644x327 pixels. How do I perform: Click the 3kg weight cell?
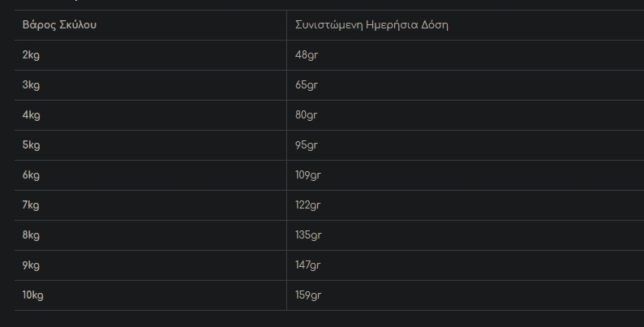tap(31, 85)
